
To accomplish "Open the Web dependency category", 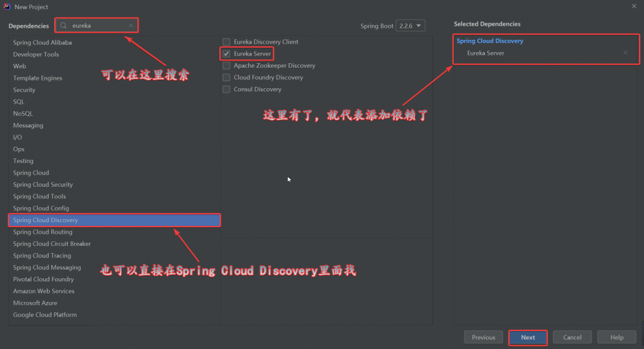I will click(114, 66).
